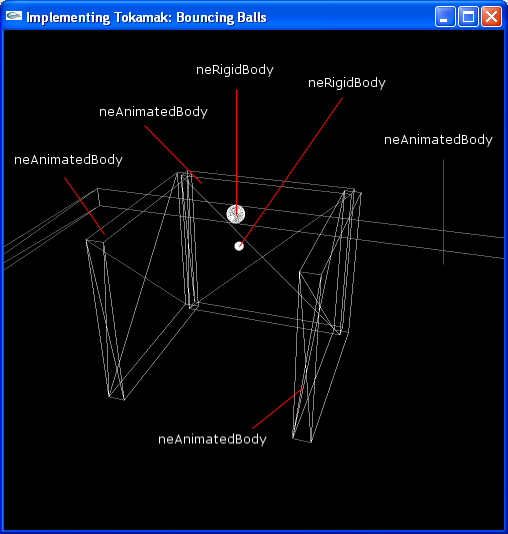Maximize the Bouncing Balls window
Viewport: 508px width, 534px height.
tap(468, 16)
